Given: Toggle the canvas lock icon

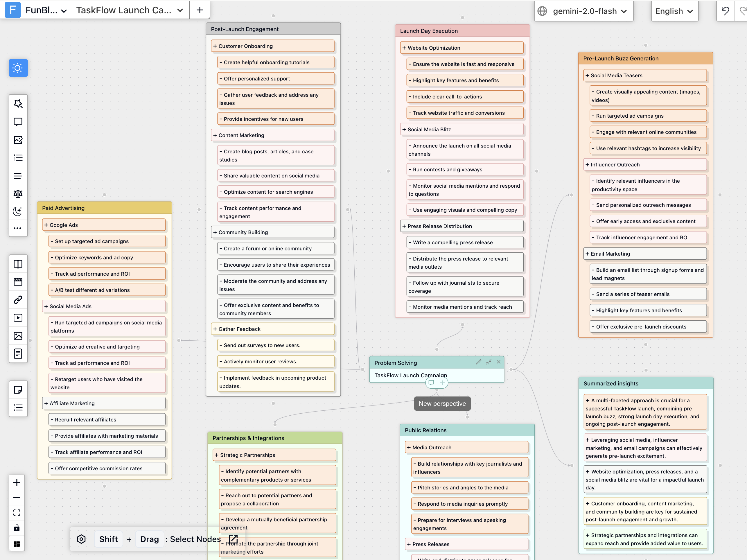Looking at the screenshot, I should (x=17, y=528).
